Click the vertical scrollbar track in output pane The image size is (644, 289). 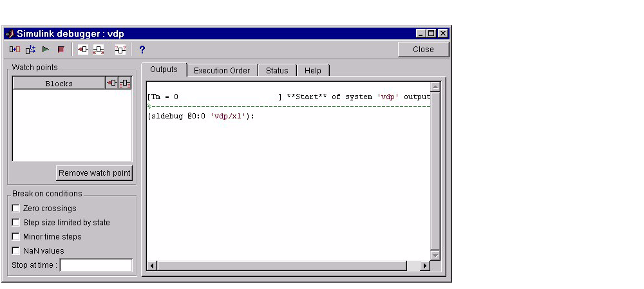coord(435,171)
